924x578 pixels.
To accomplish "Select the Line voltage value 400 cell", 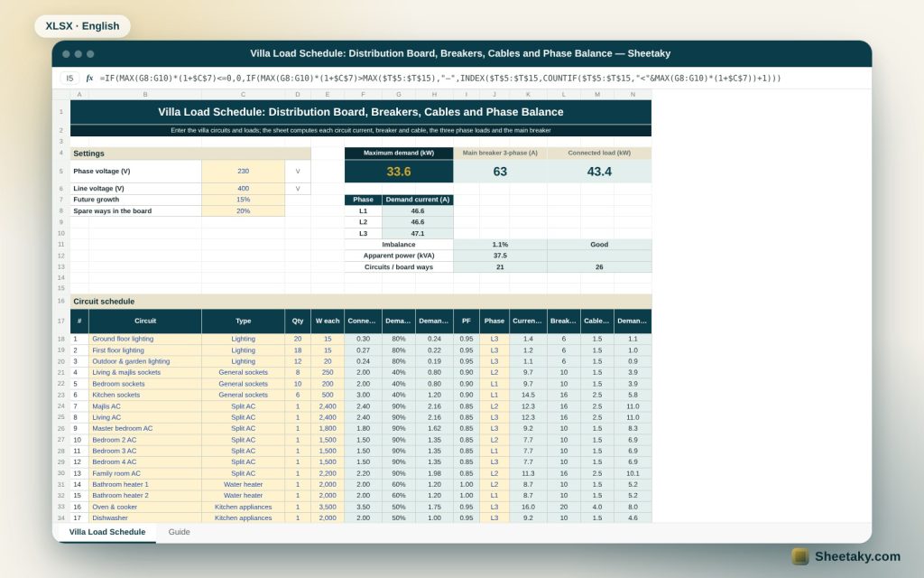I will [243, 189].
